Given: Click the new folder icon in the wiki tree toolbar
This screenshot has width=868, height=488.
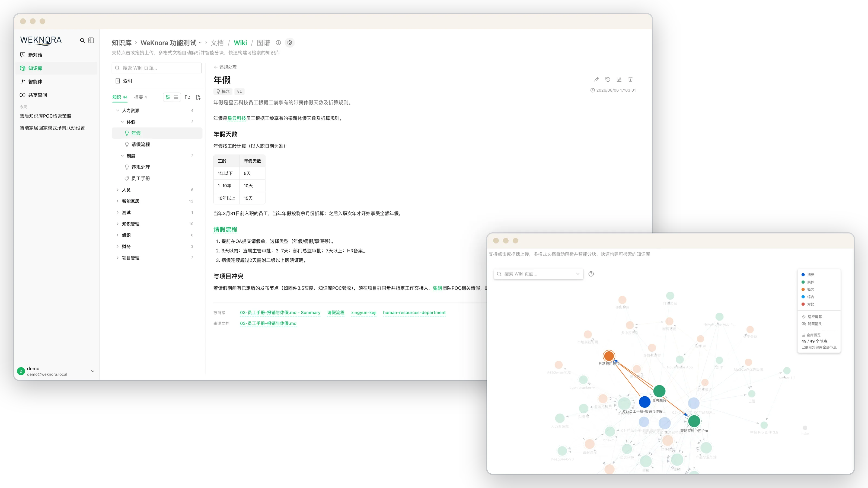Looking at the screenshot, I should pyautogui.click(x=187, y=97).
